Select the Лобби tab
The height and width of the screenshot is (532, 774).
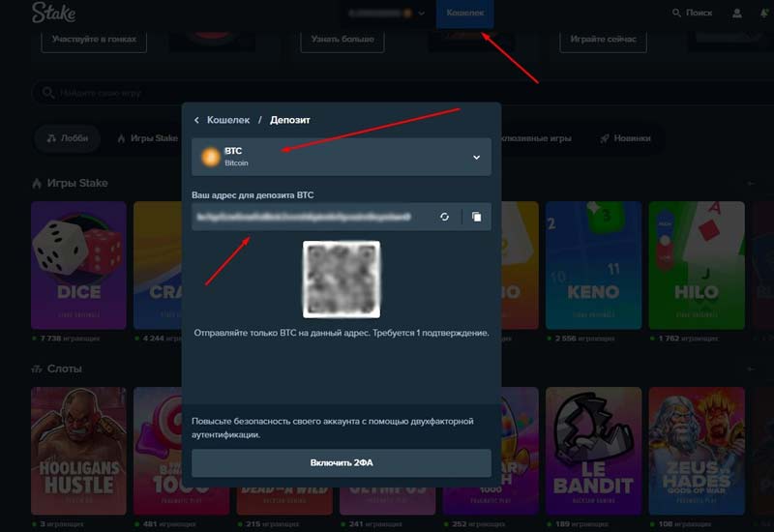pyautogui.click(x=67, y=138)
